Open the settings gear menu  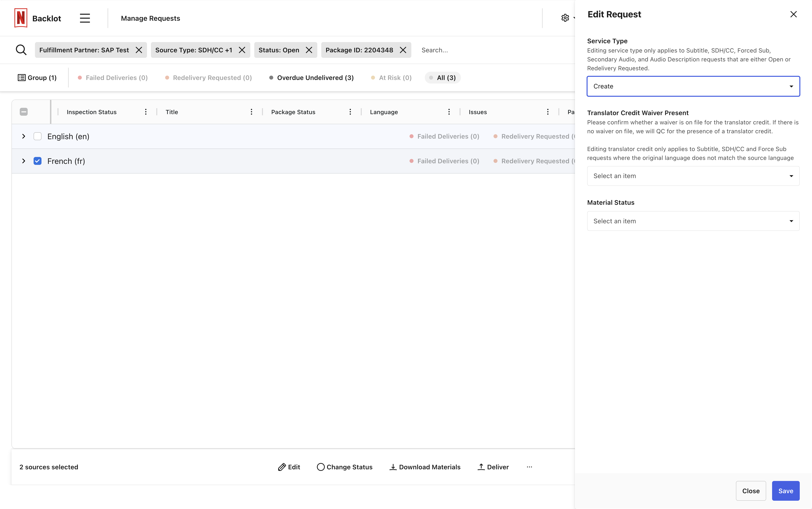565,18
